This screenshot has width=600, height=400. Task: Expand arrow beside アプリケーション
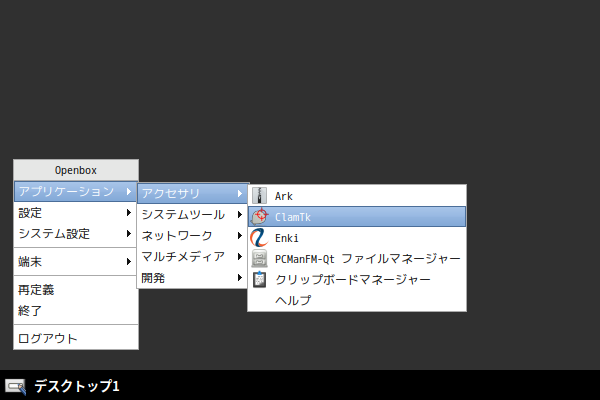(x=129, y=191)
